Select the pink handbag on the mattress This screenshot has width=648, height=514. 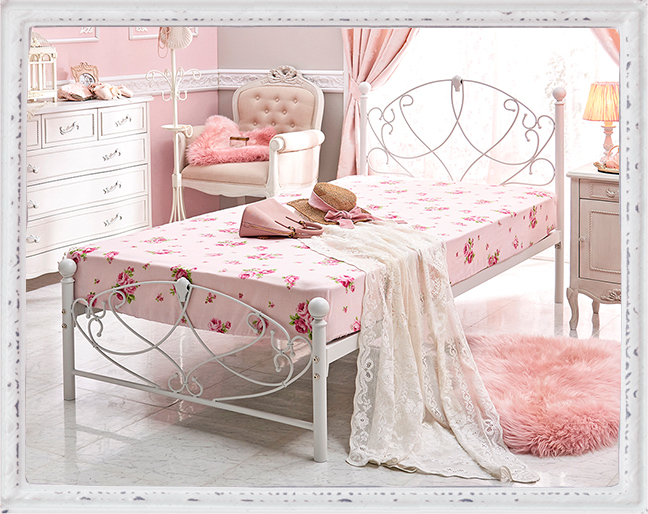tap(272, 218)
